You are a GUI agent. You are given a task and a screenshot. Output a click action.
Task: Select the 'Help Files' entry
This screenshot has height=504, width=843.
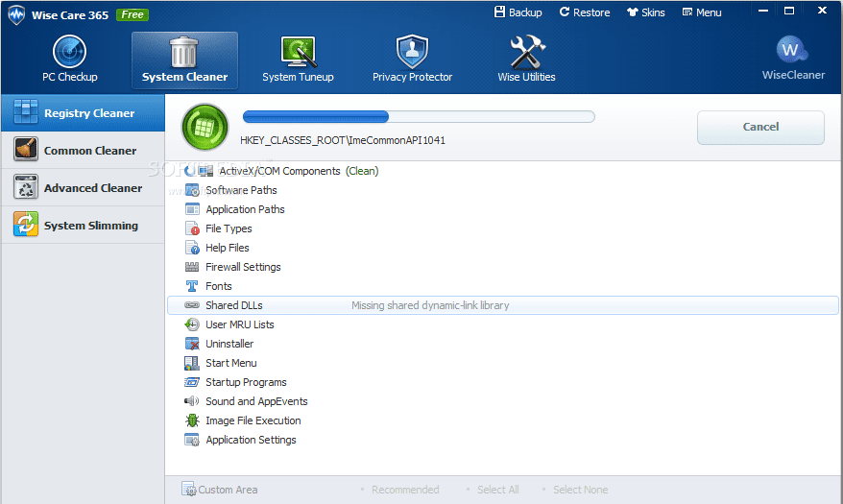pos(228,248)
